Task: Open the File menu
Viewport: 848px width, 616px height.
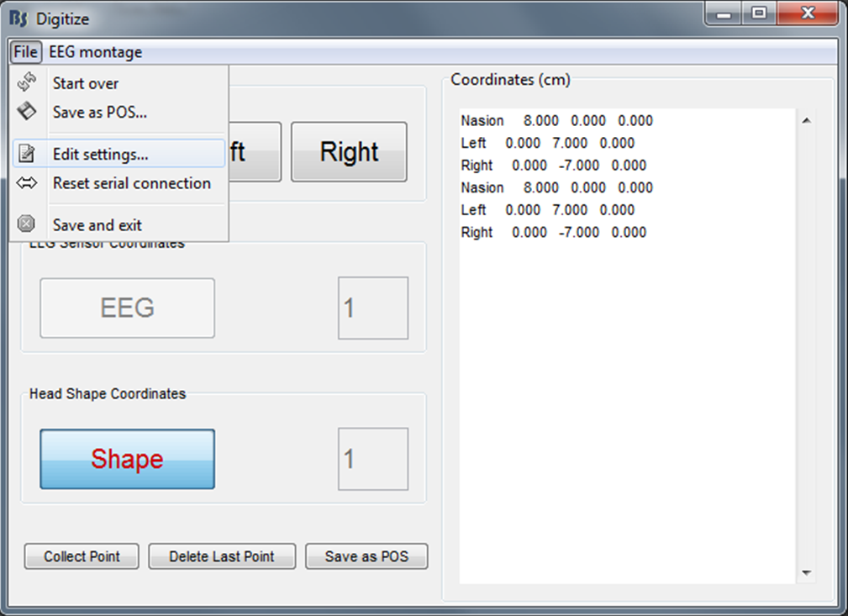Action: pos(25,52)
